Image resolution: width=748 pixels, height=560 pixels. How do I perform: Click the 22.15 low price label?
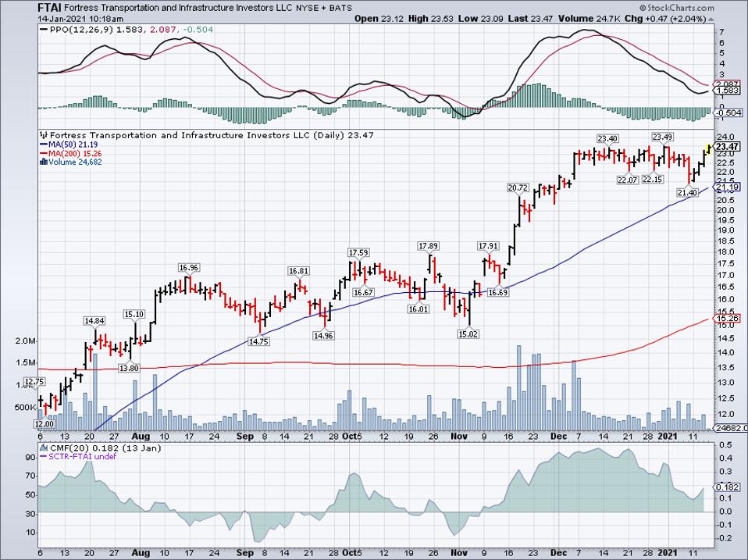pyautogui.click(x=652, y=180)
